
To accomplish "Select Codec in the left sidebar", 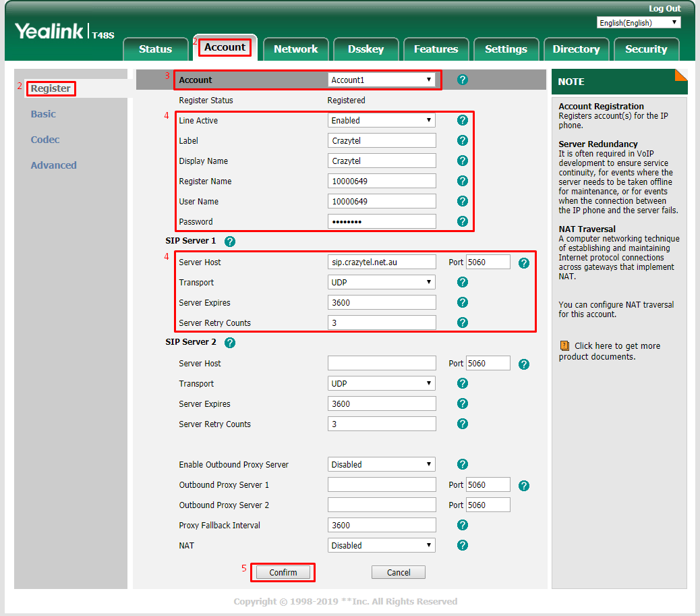I will 45,140.
